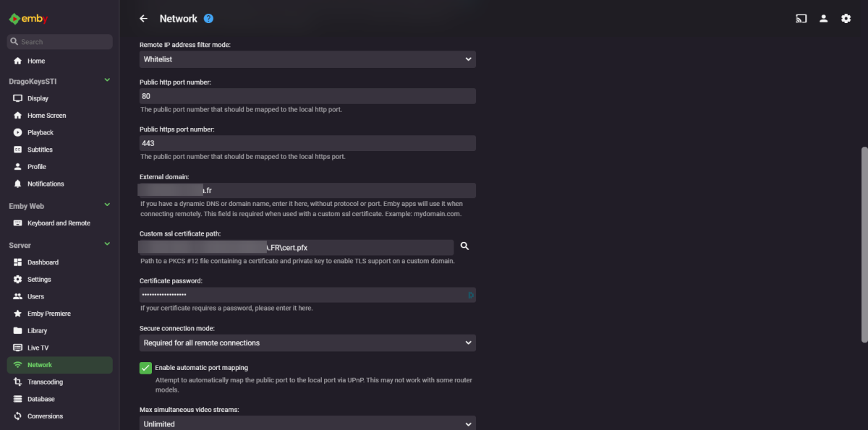Open the user profile icon in header
868x430 pixels.
823,19
